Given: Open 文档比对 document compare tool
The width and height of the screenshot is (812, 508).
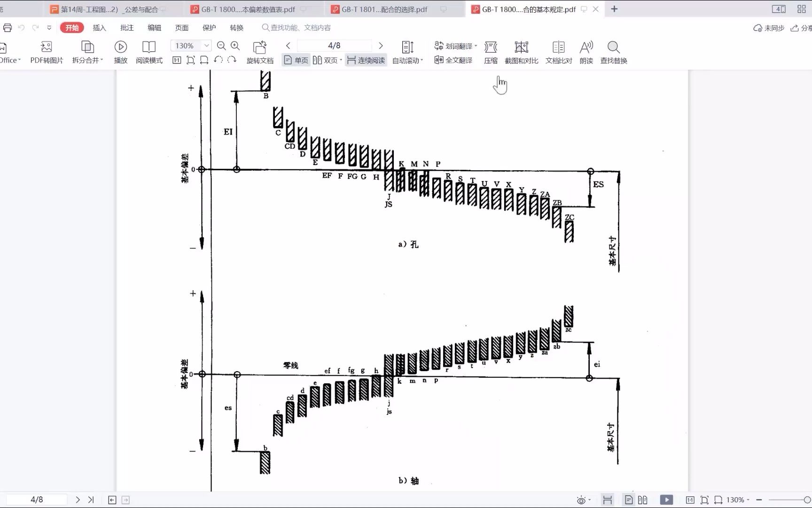Looking at the screenshot, I should coord(559,52).
